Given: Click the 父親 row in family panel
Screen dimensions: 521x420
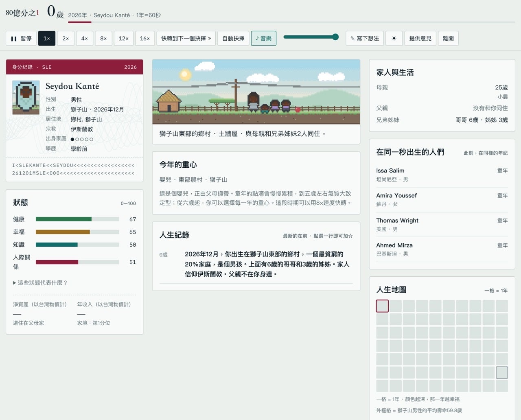Looking at the screenshot, I should point(442,108).
